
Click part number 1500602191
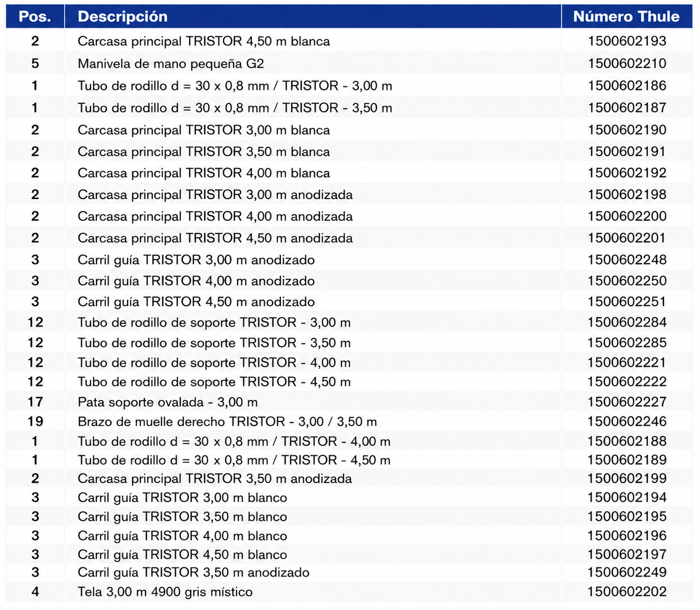[627, 152]
